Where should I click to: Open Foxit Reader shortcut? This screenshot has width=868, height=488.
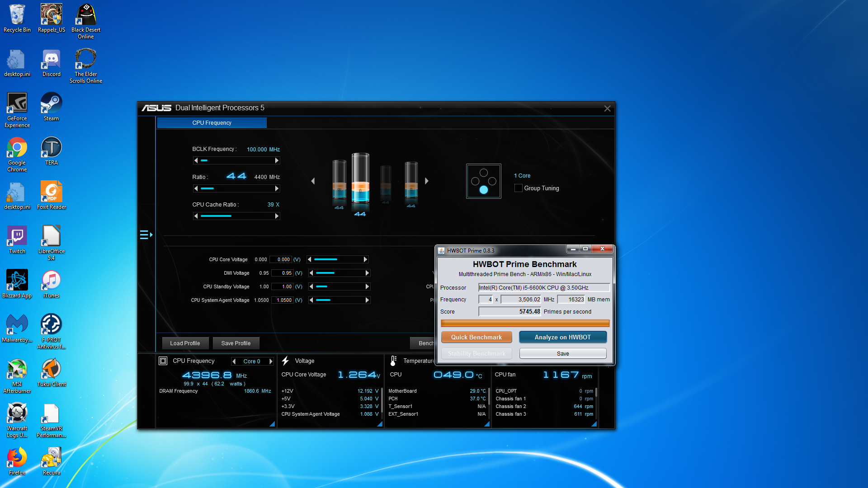click(x=52, y=195)
